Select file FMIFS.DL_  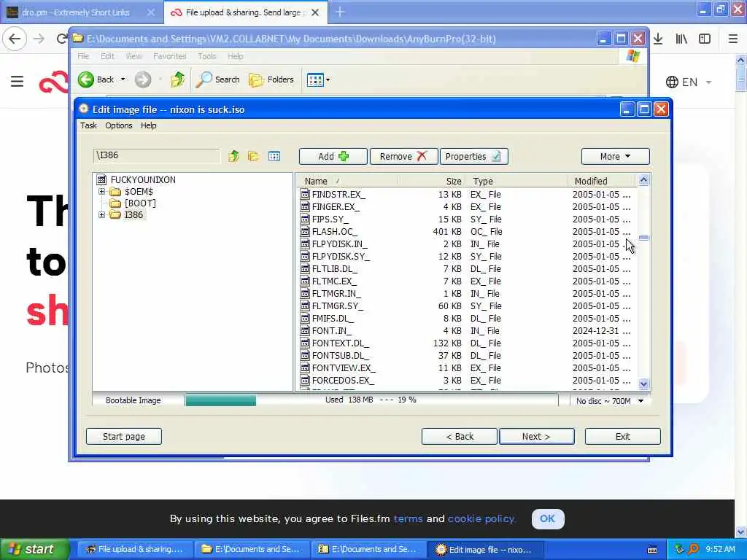pos(333,318)
